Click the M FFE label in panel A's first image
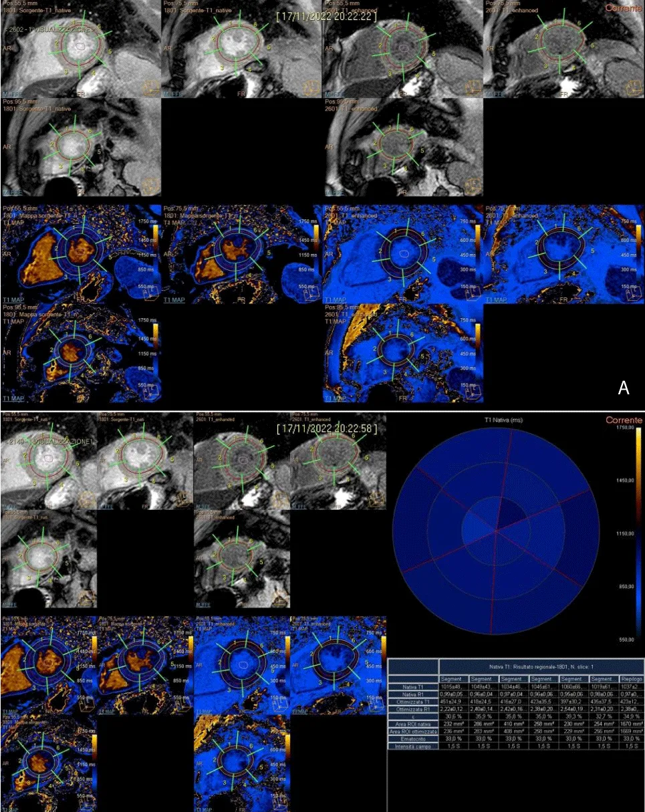The width and height of the screenshot is (645, 812). [x=11, y=94]
